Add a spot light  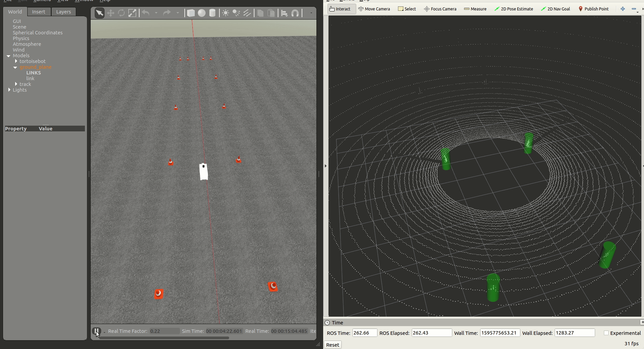pos(236,13)
